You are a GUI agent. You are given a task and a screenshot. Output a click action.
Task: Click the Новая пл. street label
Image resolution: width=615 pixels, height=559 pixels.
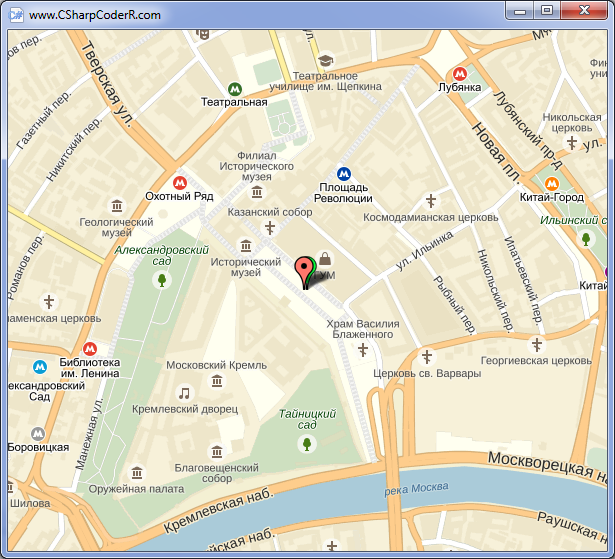tap(496, 153)
